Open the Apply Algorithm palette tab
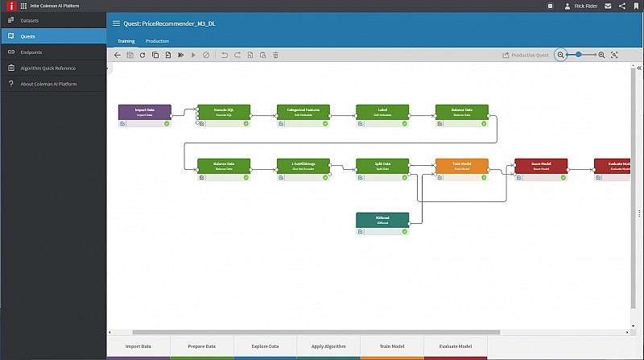Image resolution: width=644 pixels, height=360 pixels. point(328,346)
